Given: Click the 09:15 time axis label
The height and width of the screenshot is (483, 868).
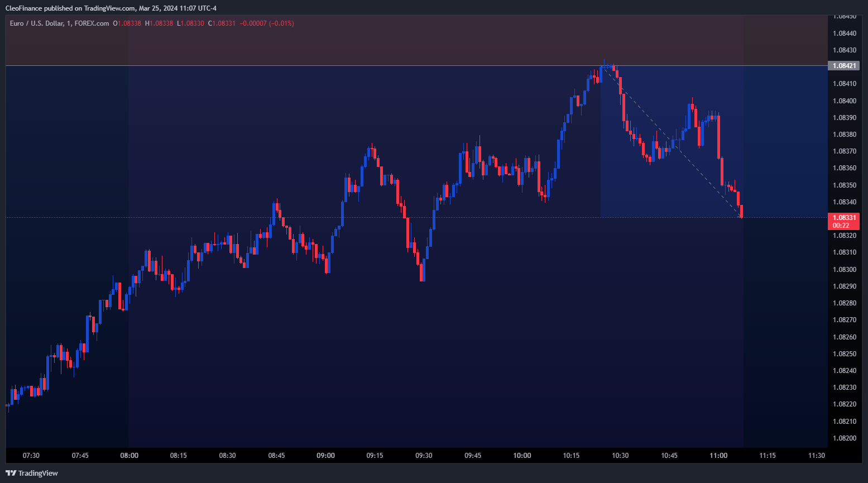Looking at the screenshot, I should coord(375,456).
